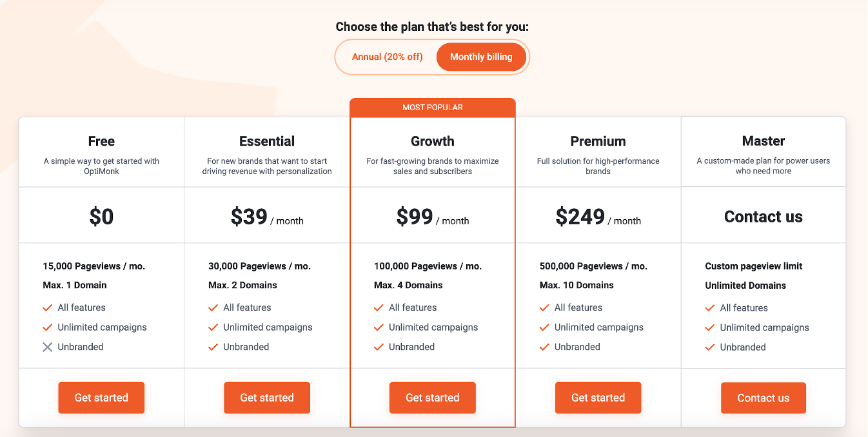Click the $39 / month price

(x=267, y=217)
